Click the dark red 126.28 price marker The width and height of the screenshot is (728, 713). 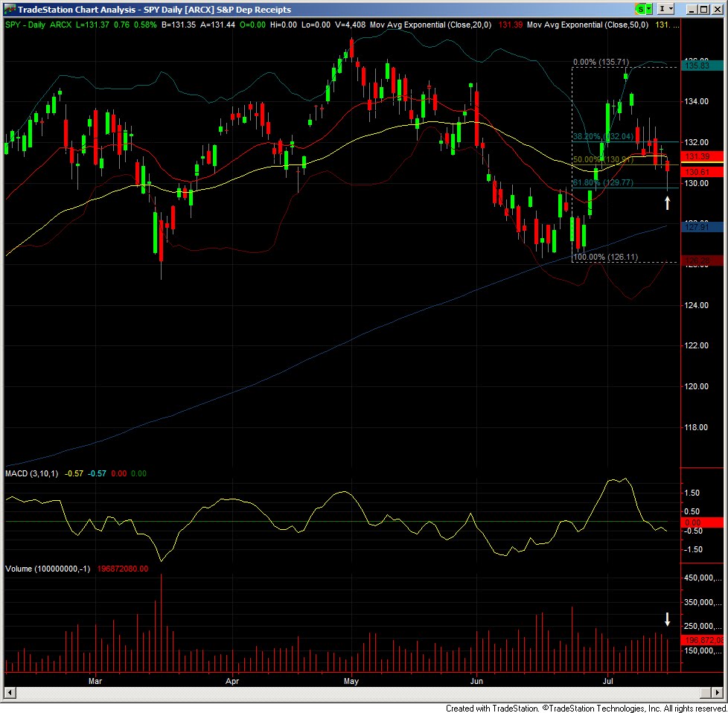pyautogui.click(x=702, y=260)
